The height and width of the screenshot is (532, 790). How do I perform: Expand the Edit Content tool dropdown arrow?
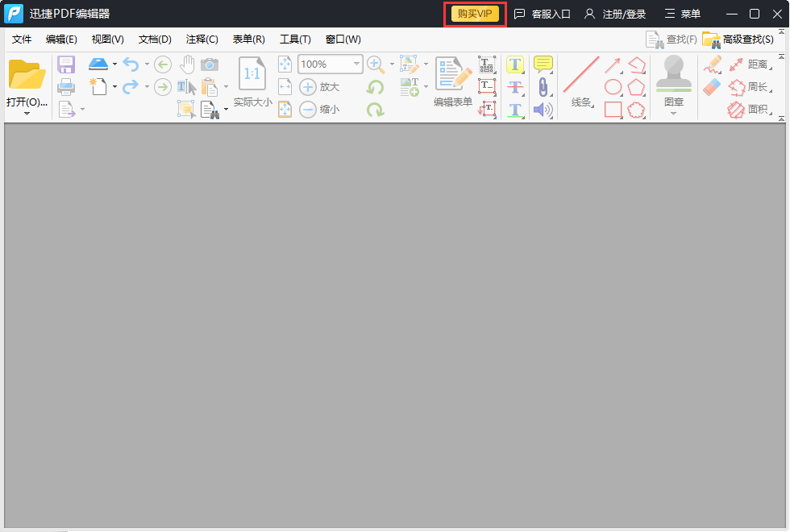pos(426,64)
